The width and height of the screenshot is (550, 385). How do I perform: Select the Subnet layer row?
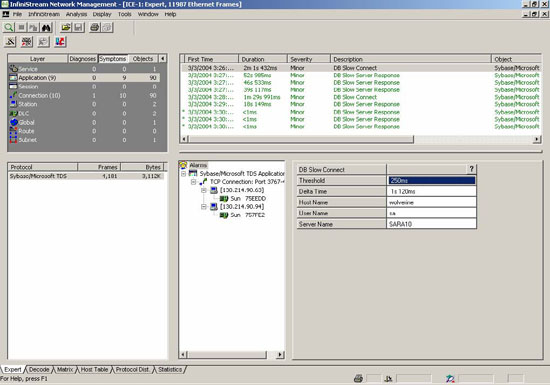[x=84, y=140]
